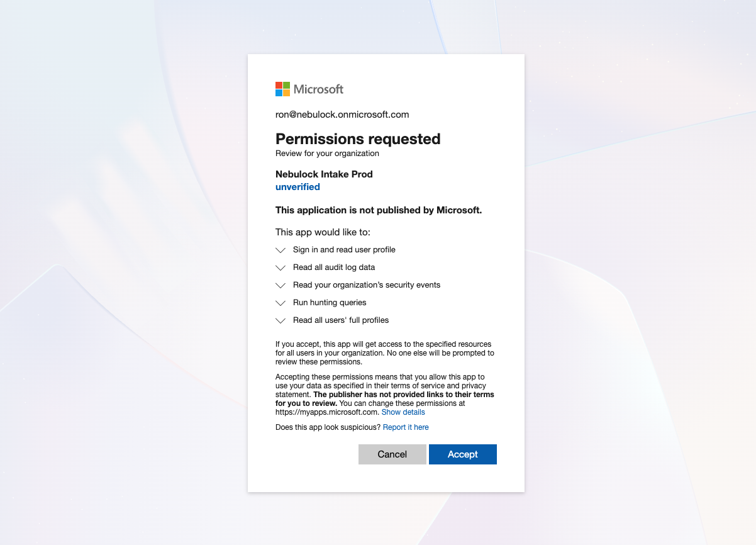Select the Sign in and read user profile text
756x545 pixels.
tap(344, 250)
